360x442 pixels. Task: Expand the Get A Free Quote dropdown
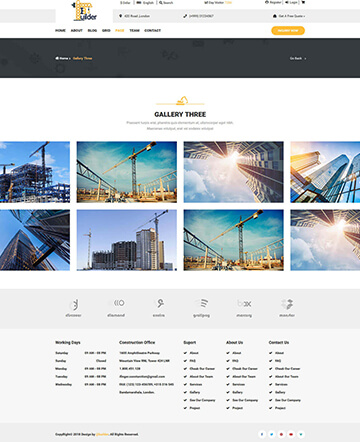tap(289, 16)
